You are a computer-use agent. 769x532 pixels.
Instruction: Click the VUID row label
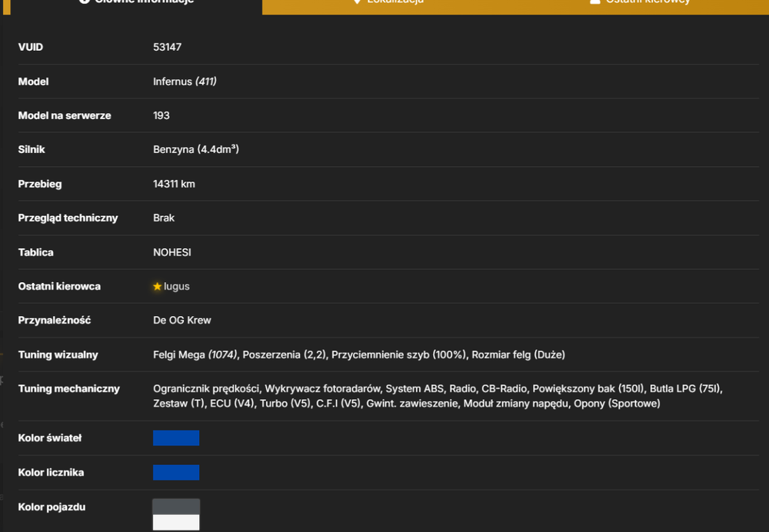point(31,47)
